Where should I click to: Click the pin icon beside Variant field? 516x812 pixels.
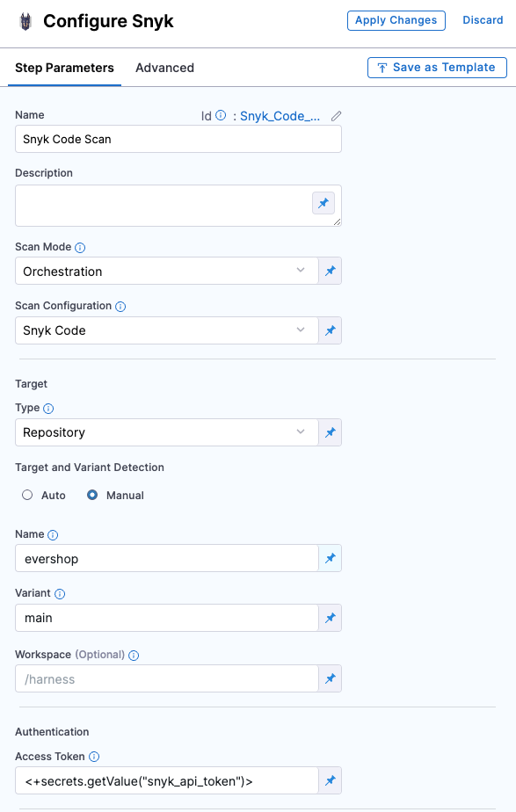click(x=330, y=618)
